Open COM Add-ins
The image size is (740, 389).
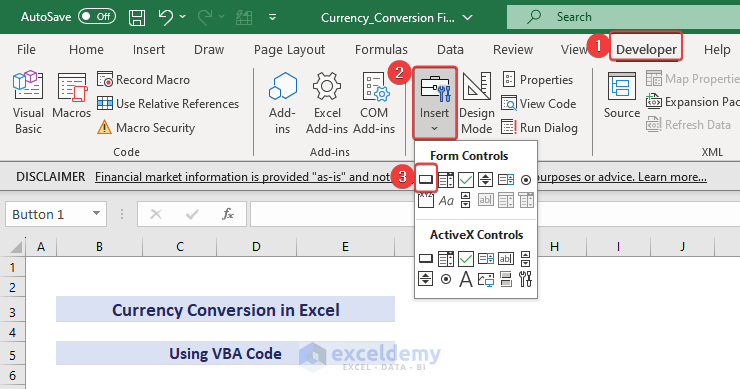374,103
